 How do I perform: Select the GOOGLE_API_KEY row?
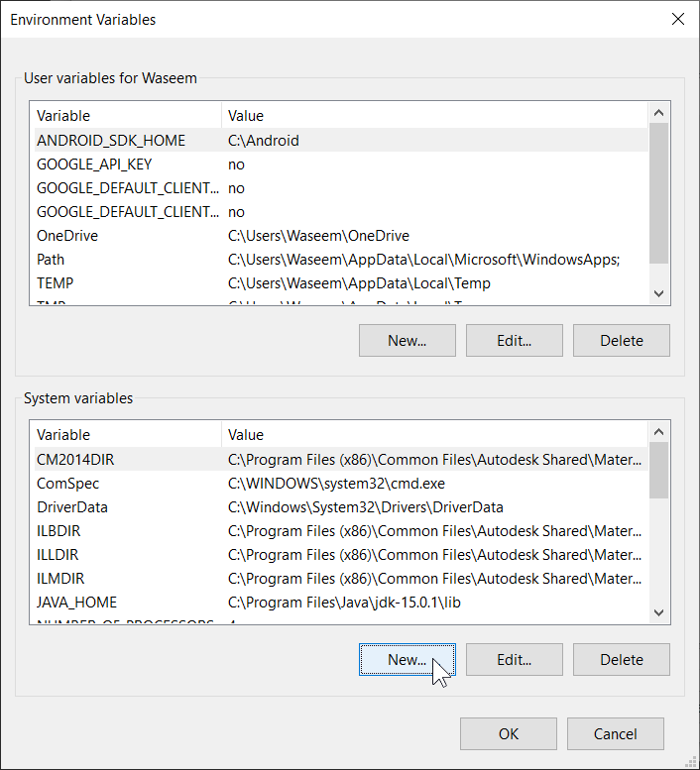click(x=94, y=165)
